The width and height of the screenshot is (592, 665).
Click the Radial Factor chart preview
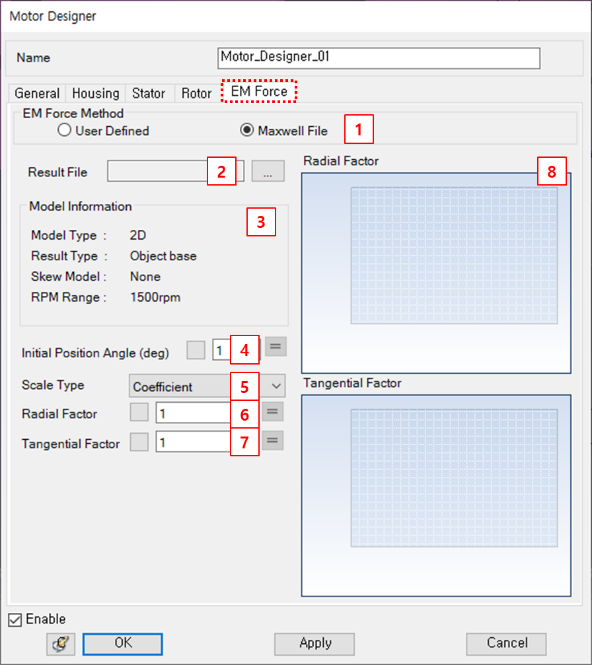click(x=436, y=273)
